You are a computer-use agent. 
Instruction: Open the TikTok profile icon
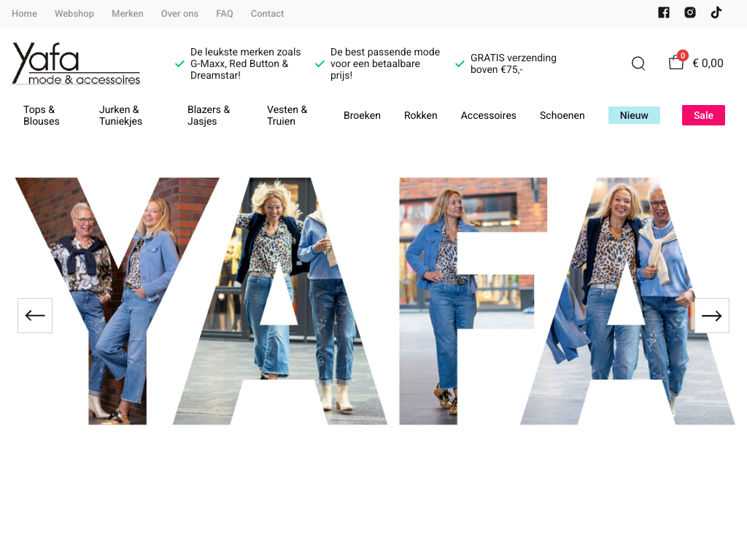[x=716, y=12]
